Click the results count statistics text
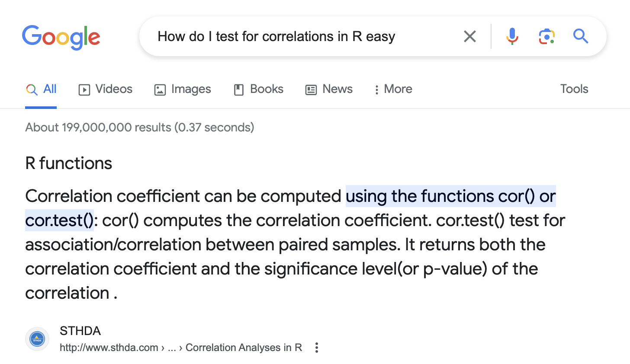This screenshot has width=630, height=364. pyautogui.click(x=140, y=128)
